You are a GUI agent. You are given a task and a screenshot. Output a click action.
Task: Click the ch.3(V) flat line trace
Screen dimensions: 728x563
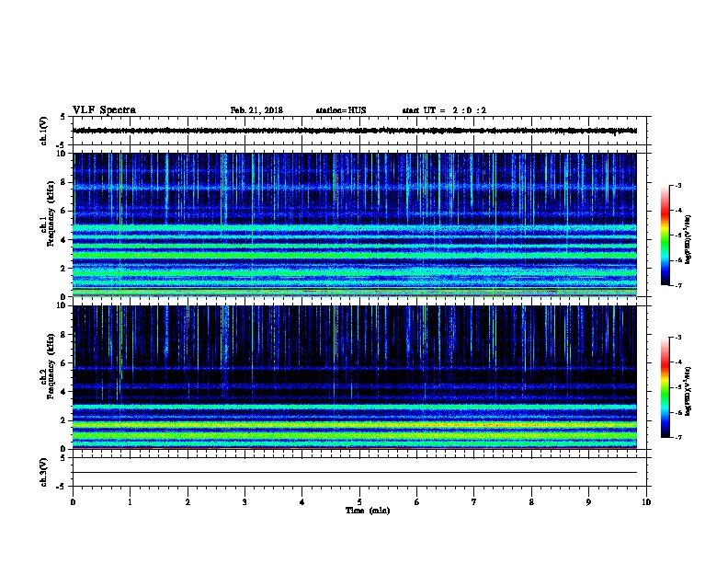click(x=355, y=473)
